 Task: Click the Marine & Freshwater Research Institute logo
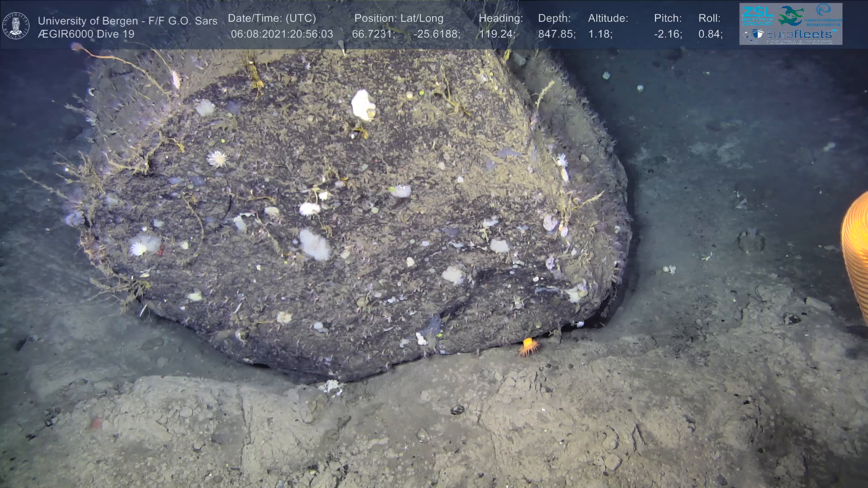tap(823, 14)
